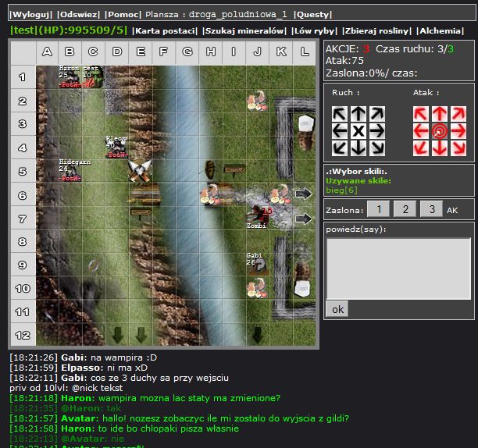Screen dimensions: 478x448
Task: Click the map exit arrow in row 7
Action: point(304,218)
